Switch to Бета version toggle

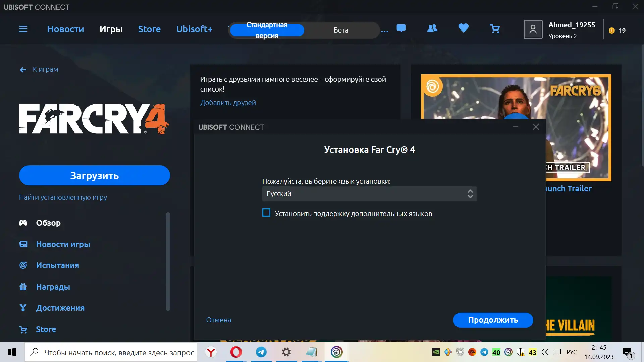point(341,30)
